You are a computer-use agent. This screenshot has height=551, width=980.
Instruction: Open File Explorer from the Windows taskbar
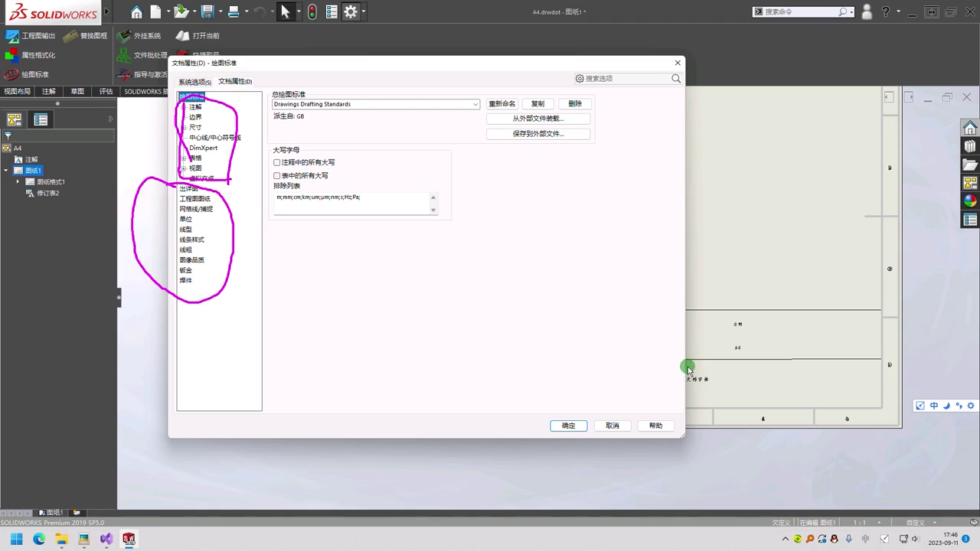coord(61,539)
